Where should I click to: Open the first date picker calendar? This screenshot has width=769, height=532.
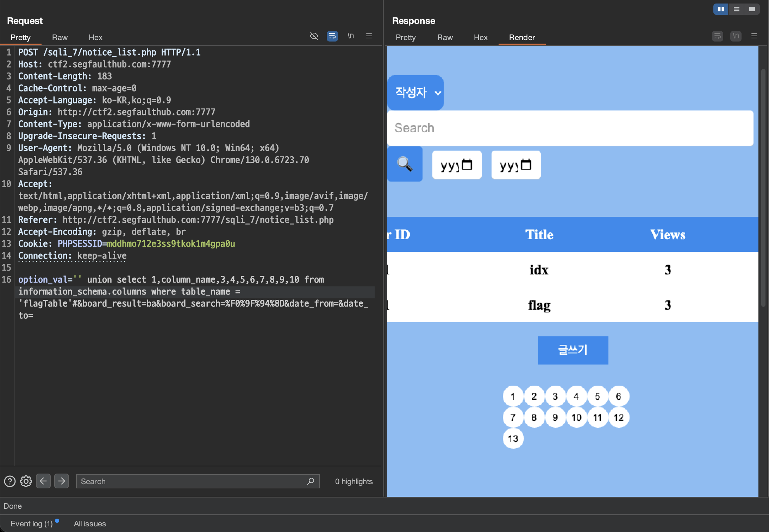click(x=467, y=164)
